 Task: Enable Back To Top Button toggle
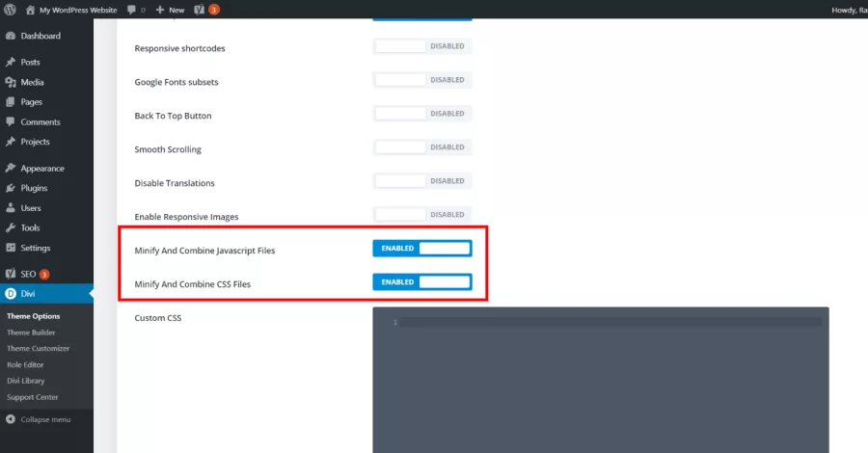[x=422, y=114]
